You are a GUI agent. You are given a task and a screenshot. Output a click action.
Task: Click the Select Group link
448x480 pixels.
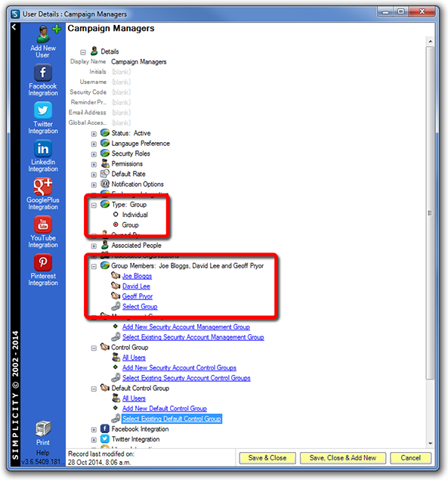(x=140, y=306)
